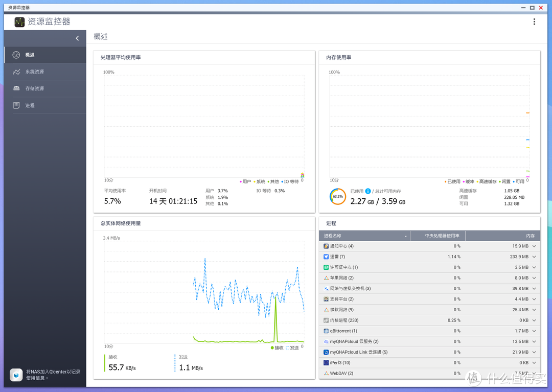Expand the 内核进程 (233) row

534,320
